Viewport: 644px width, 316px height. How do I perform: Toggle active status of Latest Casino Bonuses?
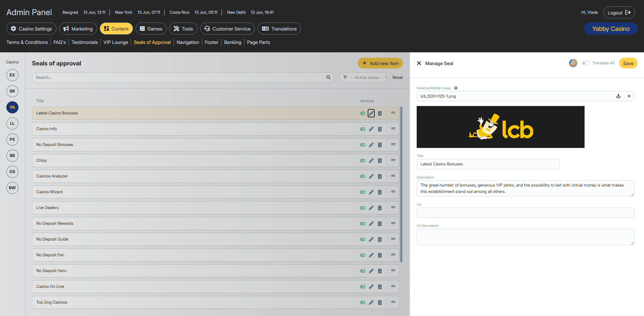click(x=363, y=113)
